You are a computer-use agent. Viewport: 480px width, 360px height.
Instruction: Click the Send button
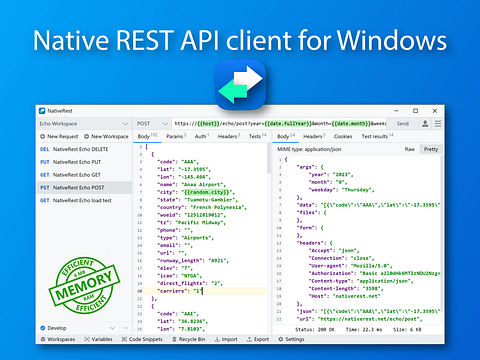click(x=403, y=124)
